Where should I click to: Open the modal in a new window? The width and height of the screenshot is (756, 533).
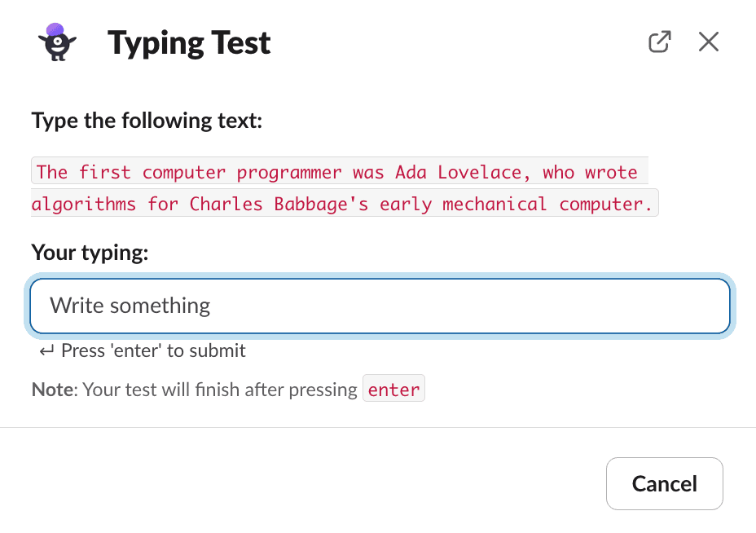[x=660, y=42]
